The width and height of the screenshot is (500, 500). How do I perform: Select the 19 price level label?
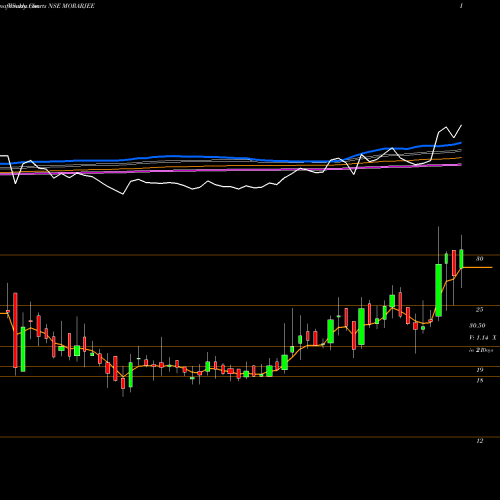(480, 370)
